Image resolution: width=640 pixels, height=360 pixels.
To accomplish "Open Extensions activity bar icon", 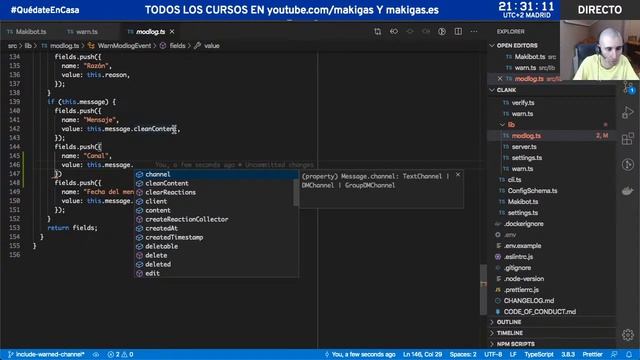I will pyautogui.click(x=628, y=139).
